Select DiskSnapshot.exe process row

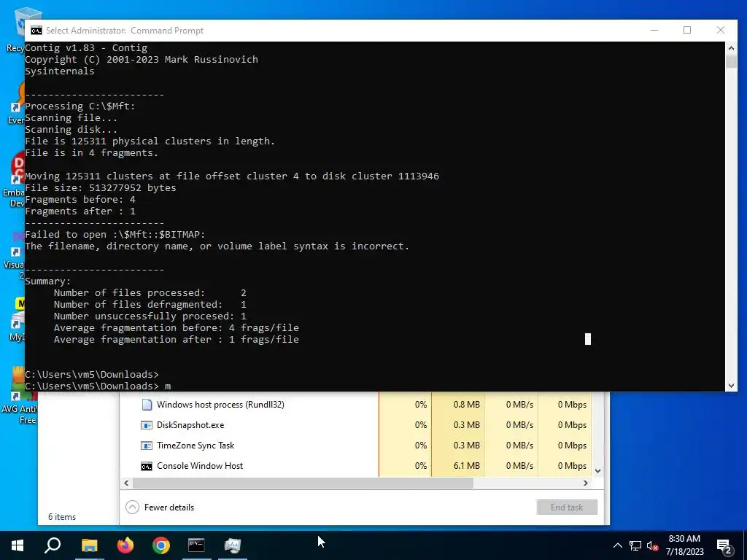(x=355, y=425)
